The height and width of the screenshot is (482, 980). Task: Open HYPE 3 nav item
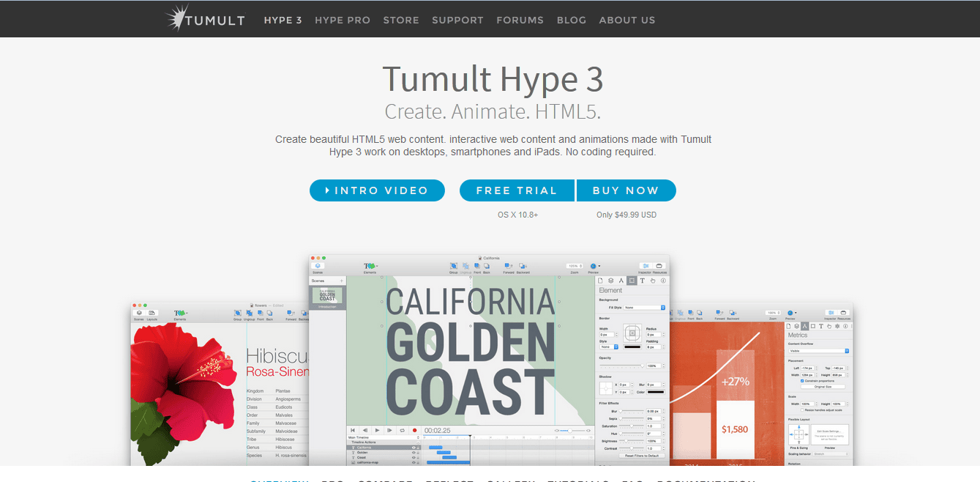(x=283, y=20)
